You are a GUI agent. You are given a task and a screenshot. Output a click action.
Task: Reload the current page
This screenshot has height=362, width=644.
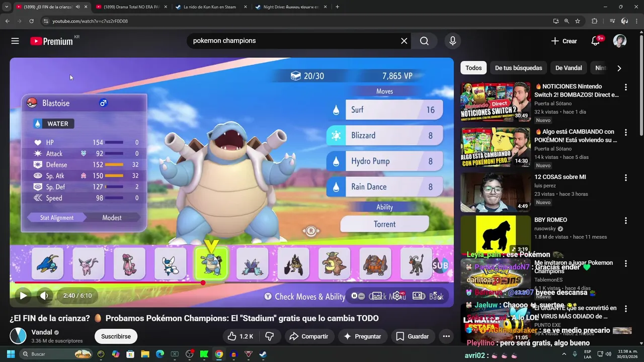pos(31,21)
